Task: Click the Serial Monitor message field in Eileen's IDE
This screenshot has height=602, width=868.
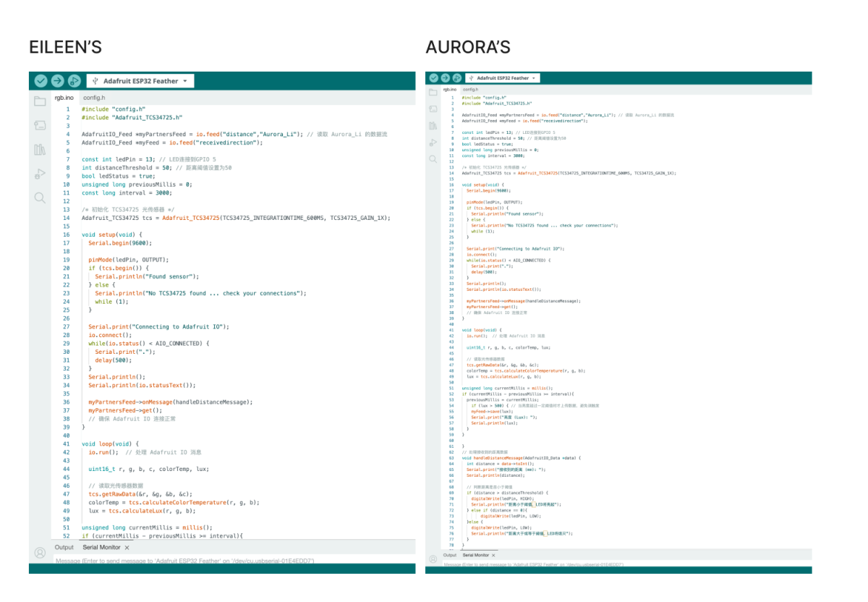Action: pos(217,561)
